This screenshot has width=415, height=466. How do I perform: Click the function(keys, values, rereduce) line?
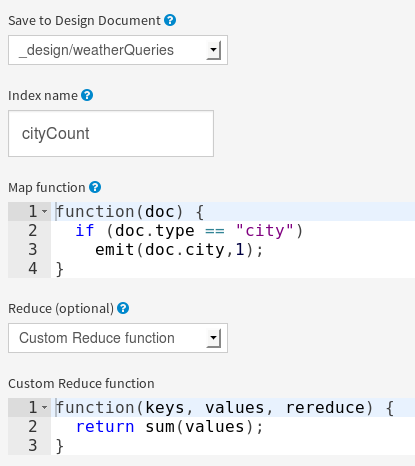pos(225,407)
